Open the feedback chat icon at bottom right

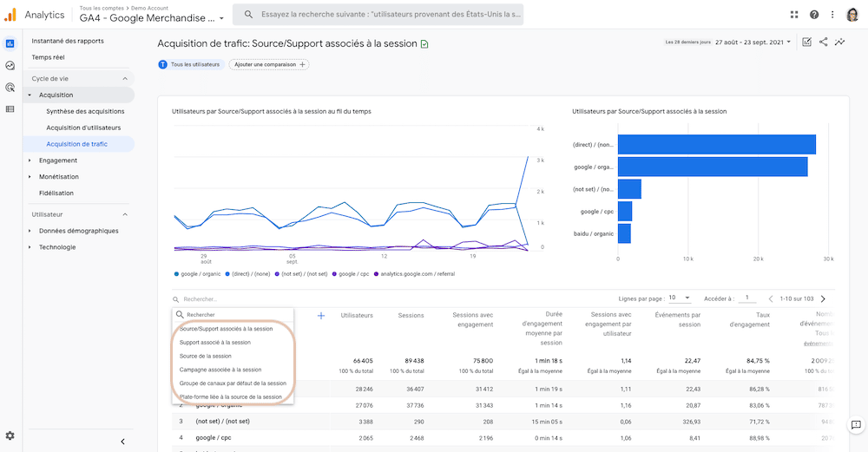click(856, 425)
